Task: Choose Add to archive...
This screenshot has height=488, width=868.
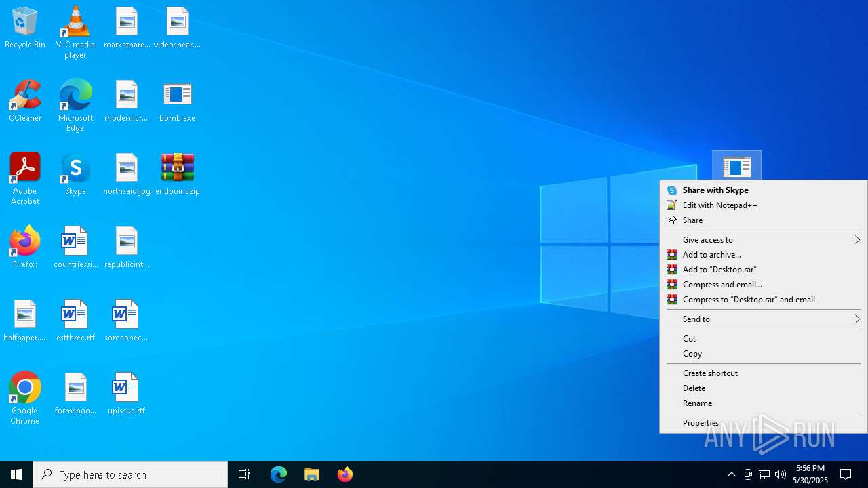Action: 764,255
